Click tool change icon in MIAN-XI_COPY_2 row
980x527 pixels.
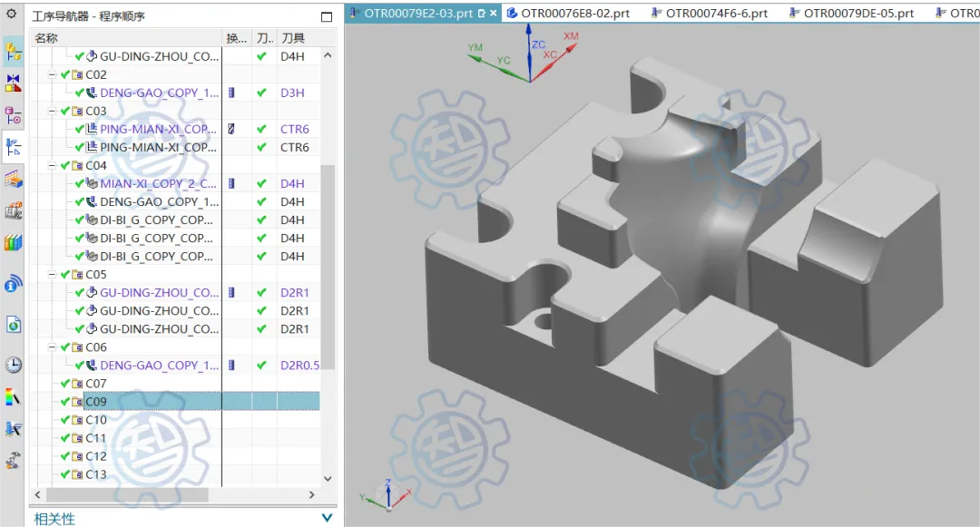click(231, 183)
